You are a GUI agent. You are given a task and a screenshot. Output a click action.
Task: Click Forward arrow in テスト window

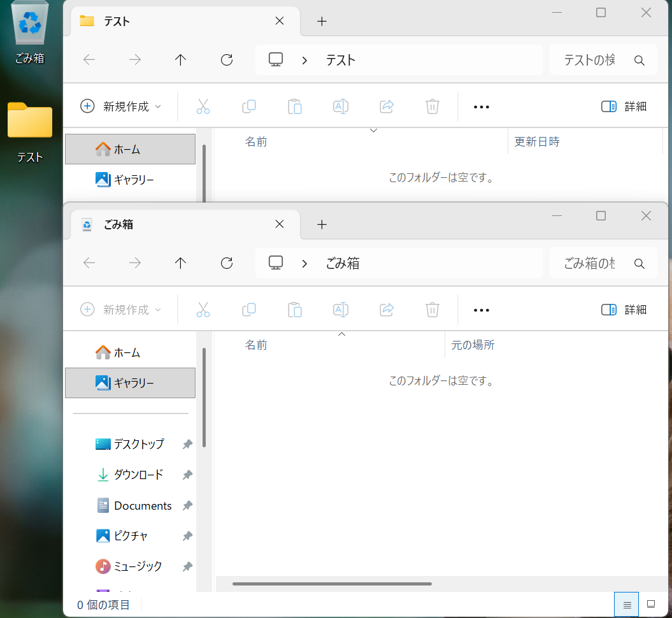tap(135, 60)
